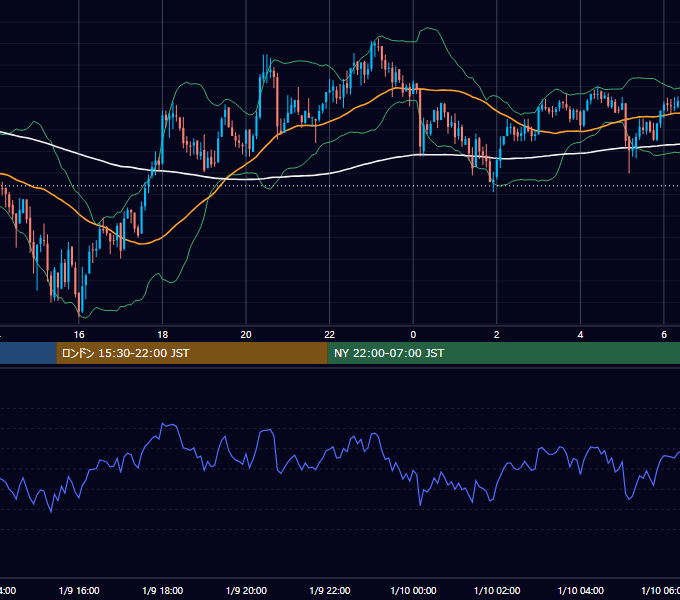Click the hour label 16 on price chart axis
Image resolution: width=680 pixels, height=600 pixels.
(x=79, y=335)
